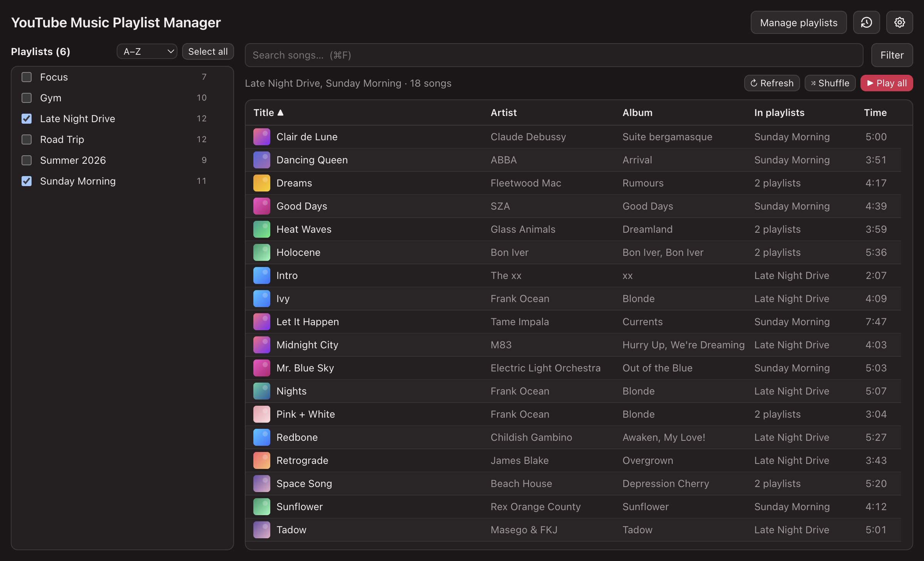Click the Midnight City album art icon
Viewport: 924px width, 561px height.
(262, 345)
